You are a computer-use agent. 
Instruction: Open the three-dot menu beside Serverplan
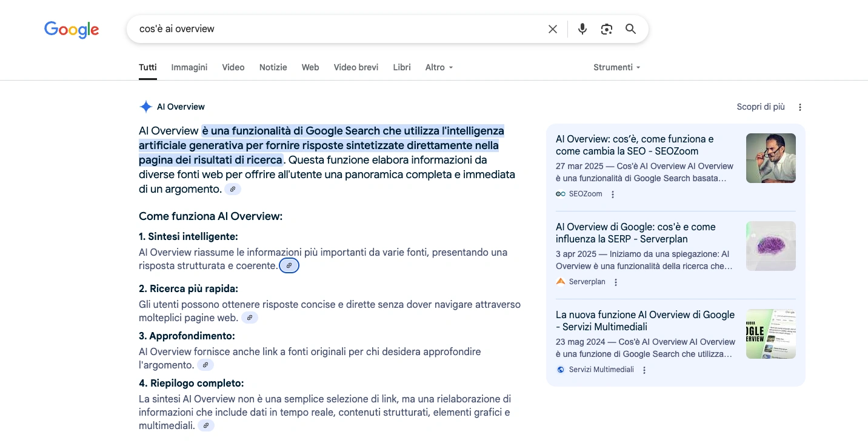coord(615,282)
